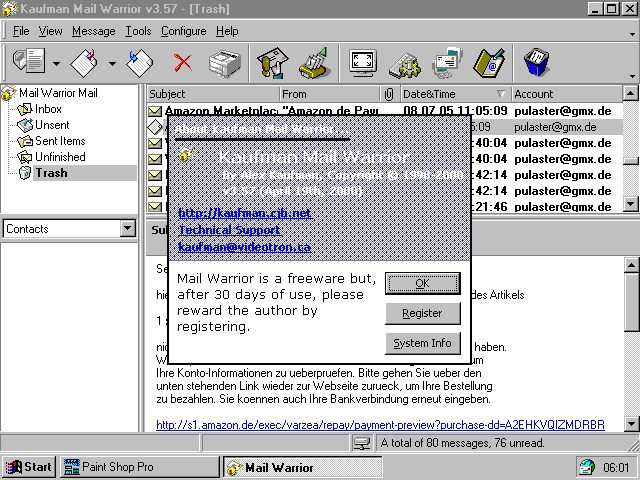Image resolution: width=640 pixels, height=480 pixels.
Task: Click the printer icon
Action: [225, 64]
